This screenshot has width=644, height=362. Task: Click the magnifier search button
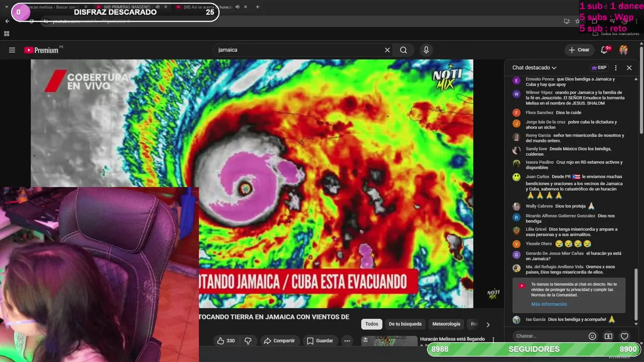[404, 50]
